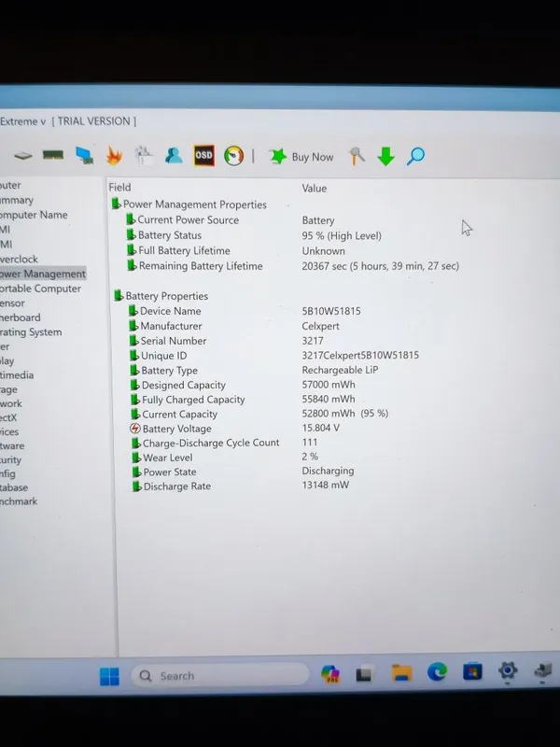Open the motherboard chip toolbar icon
The image size is (560, 747).
(22, 155)
